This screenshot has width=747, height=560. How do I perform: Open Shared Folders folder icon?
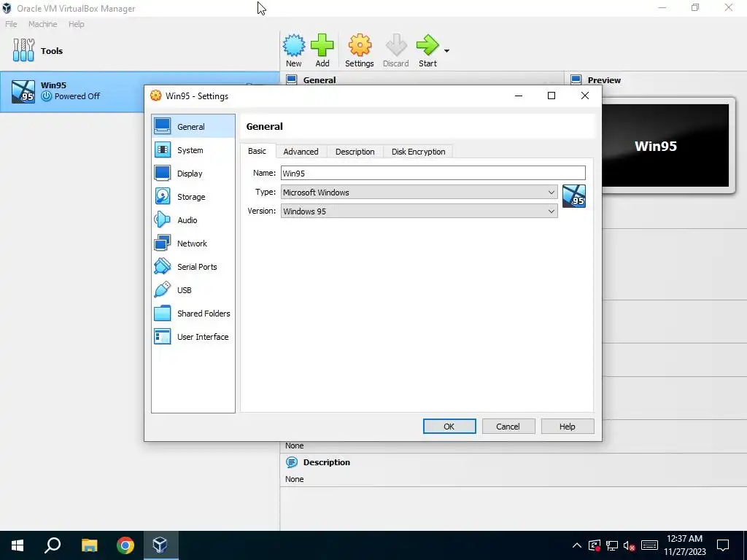pos(163,313)
